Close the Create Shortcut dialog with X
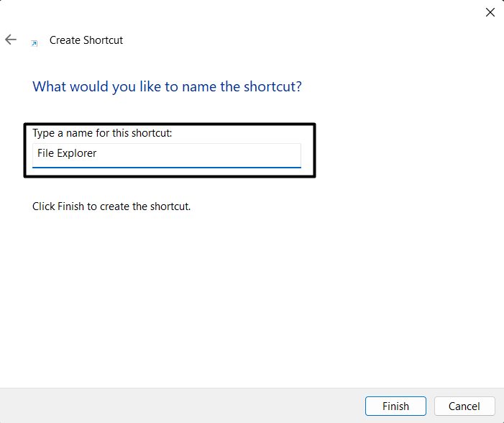The width and height of the screenshot is (504, 423). click(x=490, y=12)
